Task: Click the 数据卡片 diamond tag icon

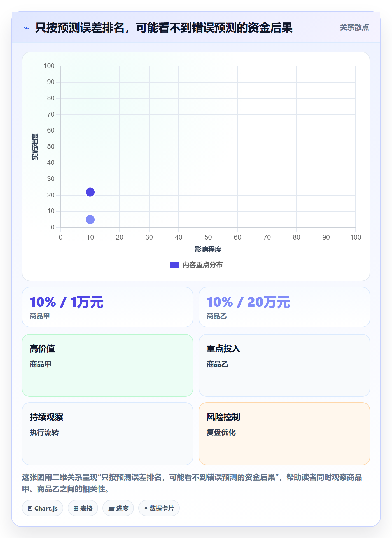Action: (x=146, y=508)
